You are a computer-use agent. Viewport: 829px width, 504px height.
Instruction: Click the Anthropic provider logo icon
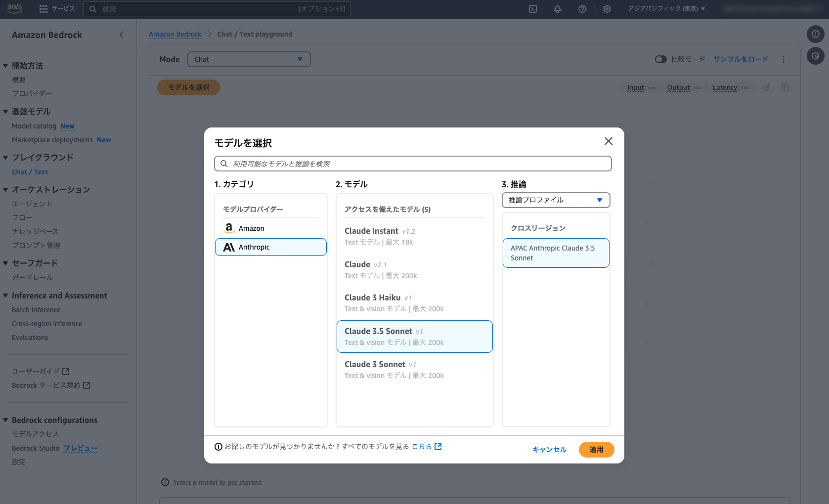click(229, 247)
